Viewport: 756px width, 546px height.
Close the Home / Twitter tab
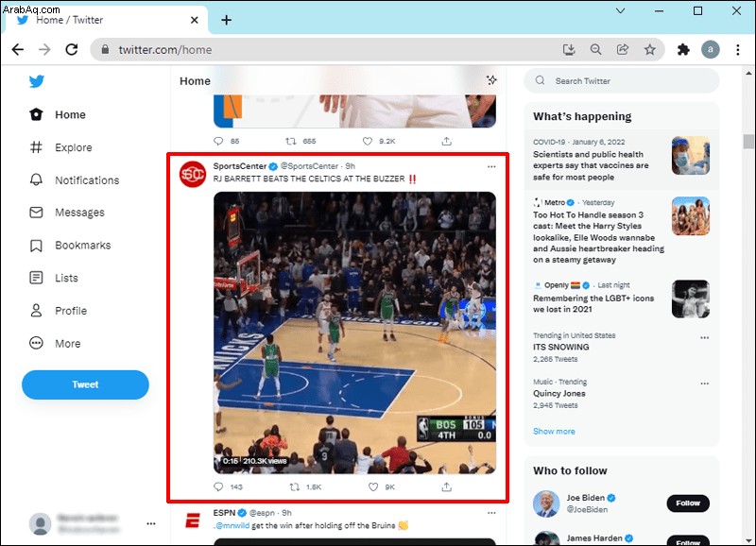195,20
